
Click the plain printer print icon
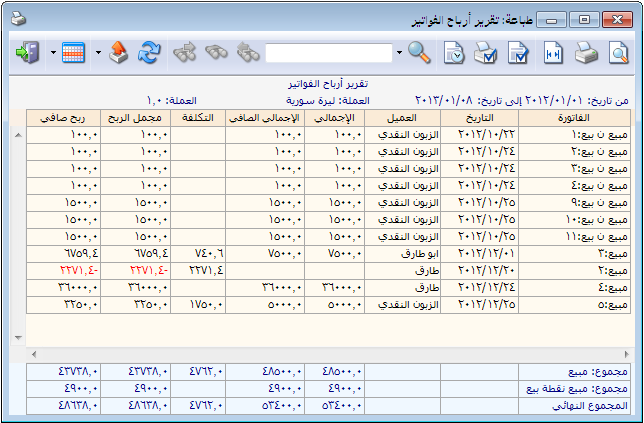pyautogui.click(x=586, y=53)
